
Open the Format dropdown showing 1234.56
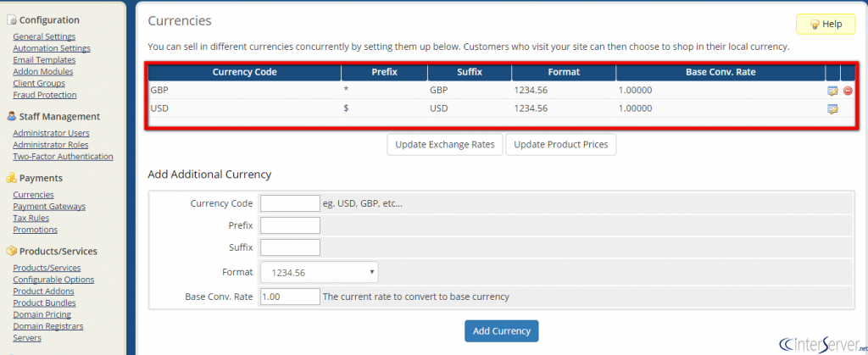319,273
